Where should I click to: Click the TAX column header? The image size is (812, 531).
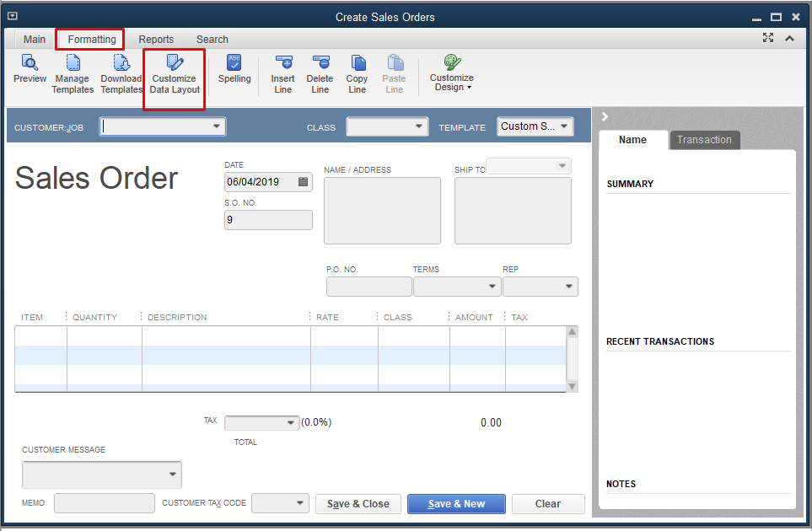tap(519, 317)
